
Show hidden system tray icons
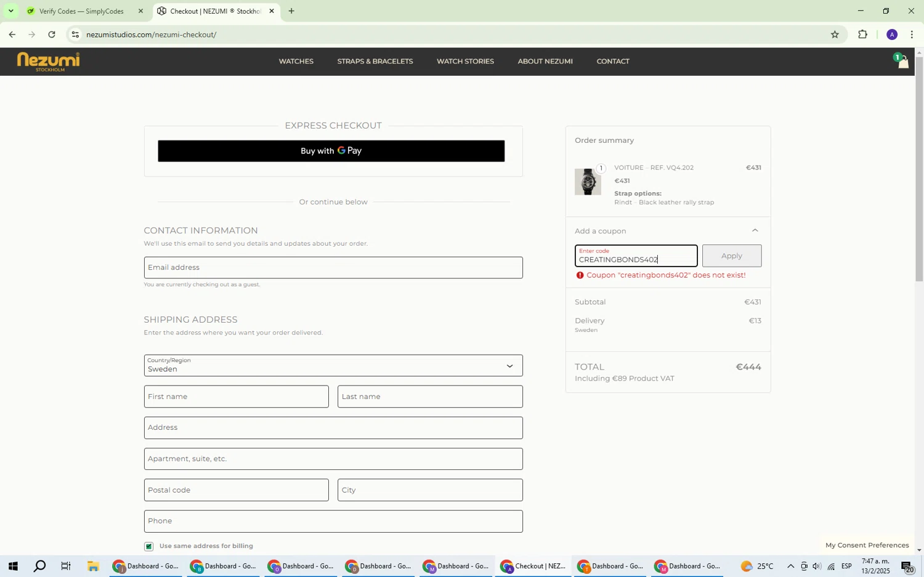(790, 567)
